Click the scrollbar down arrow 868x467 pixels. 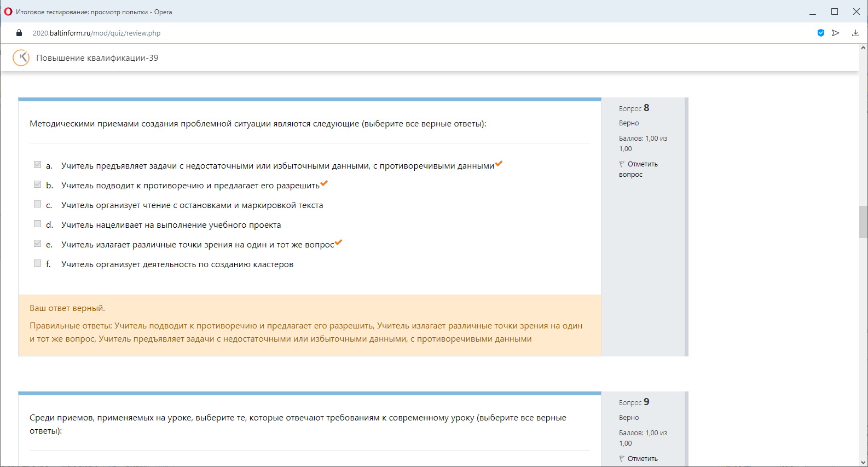(x=863, y=462)
